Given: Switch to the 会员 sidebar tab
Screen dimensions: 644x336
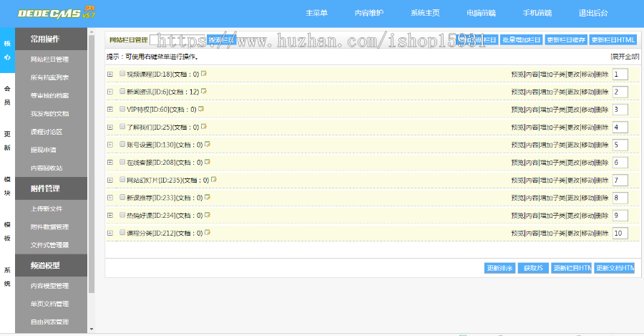Looking at the screenshot, I should pyautogui.click(x=7, y=95).
